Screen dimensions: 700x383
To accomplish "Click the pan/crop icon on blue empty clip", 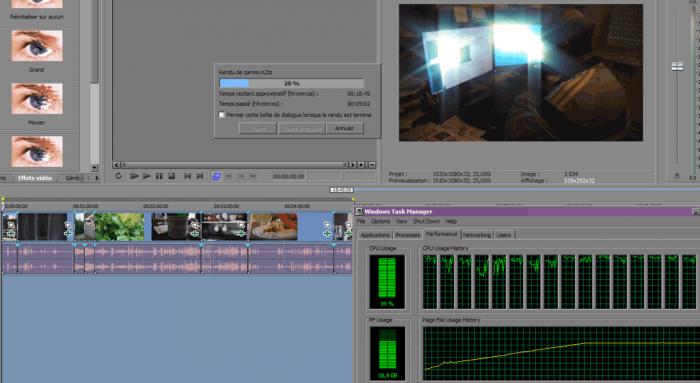I will pyautogui.click(x=327, y=225).
